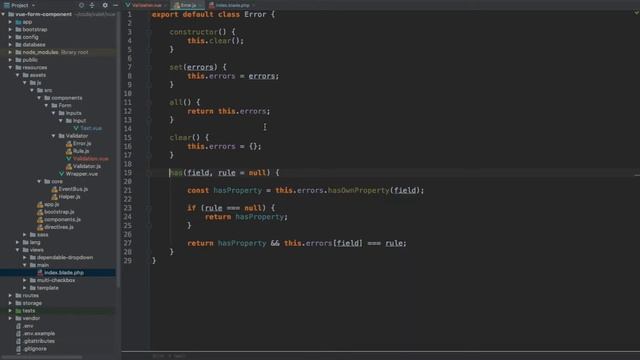
Task: Expand the dependable-dropdown folder
Action: click(25, 258)
